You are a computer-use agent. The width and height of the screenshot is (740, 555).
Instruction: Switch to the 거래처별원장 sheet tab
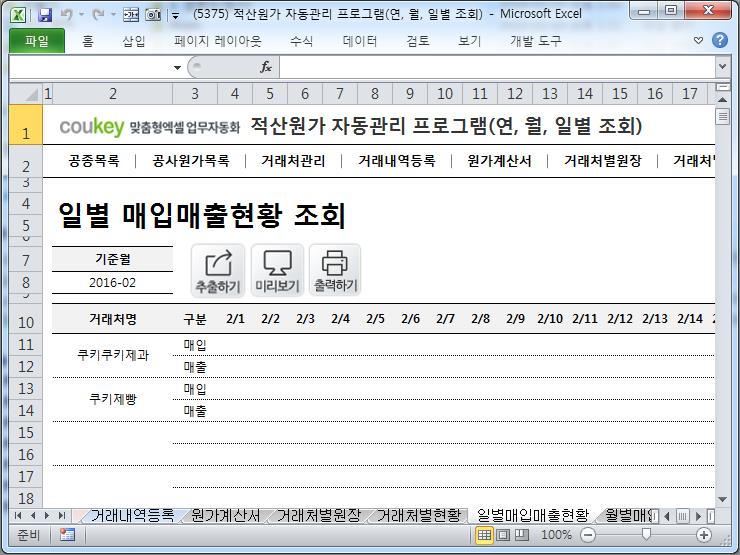pos(319,515)
